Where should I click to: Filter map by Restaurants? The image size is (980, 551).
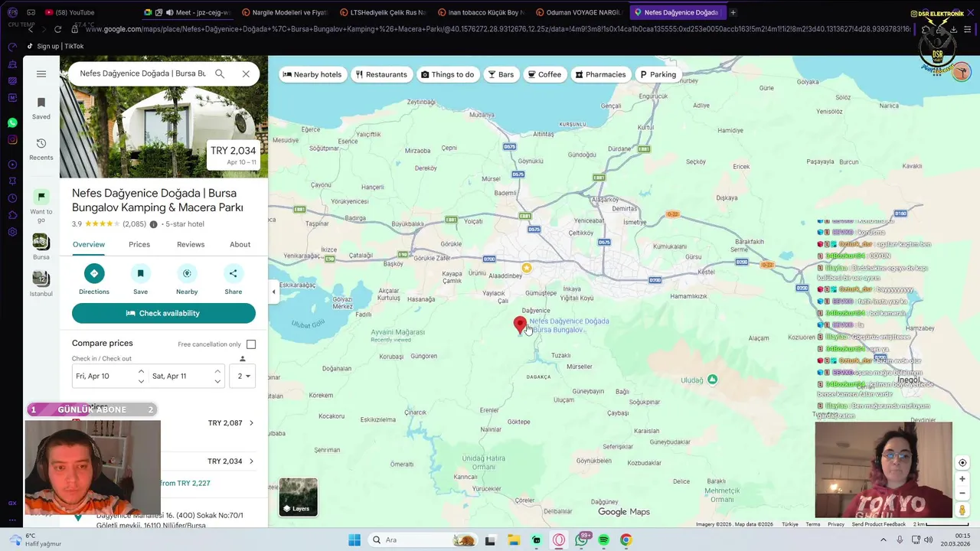(x=381, y=74)
